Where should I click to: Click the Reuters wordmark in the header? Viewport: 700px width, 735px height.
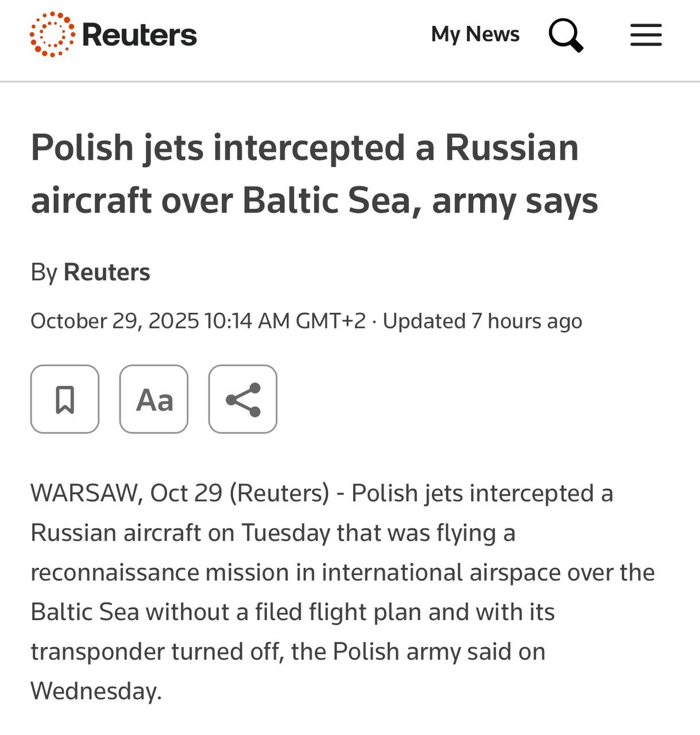click(140, 35)
